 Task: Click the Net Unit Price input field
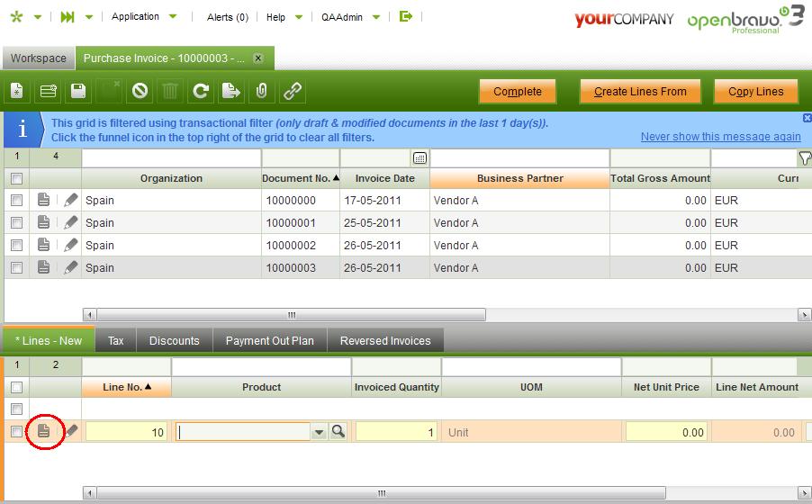[x=666, y=433]
